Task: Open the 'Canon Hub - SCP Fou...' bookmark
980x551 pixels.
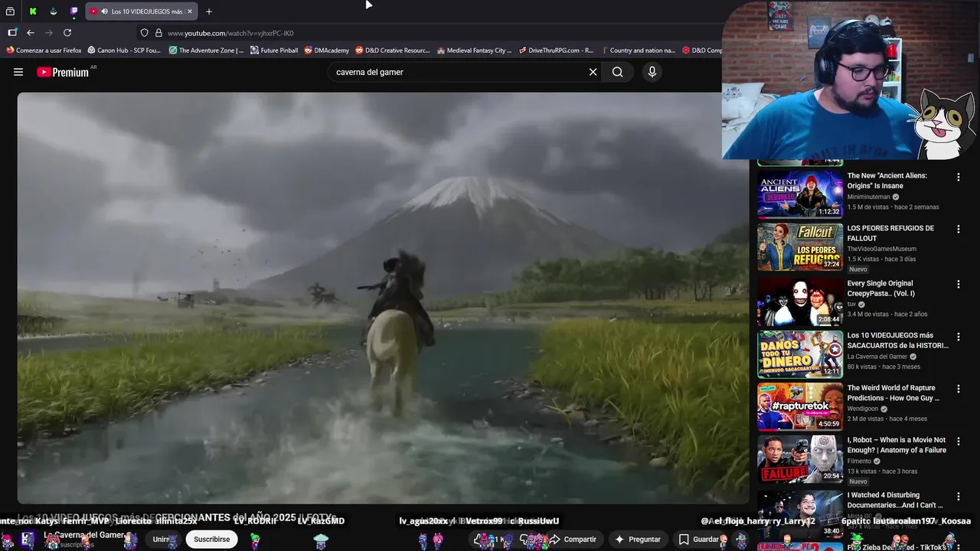Action: tap(124, 51)
